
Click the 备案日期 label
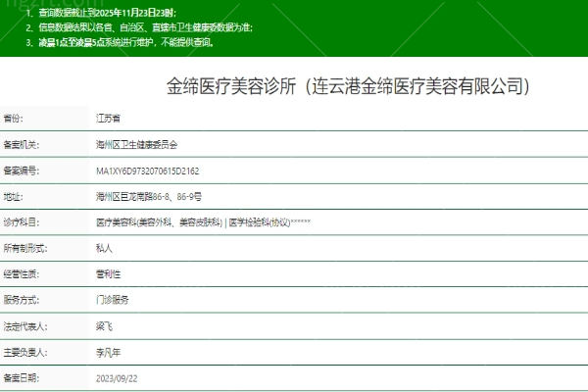click(21, 378)
